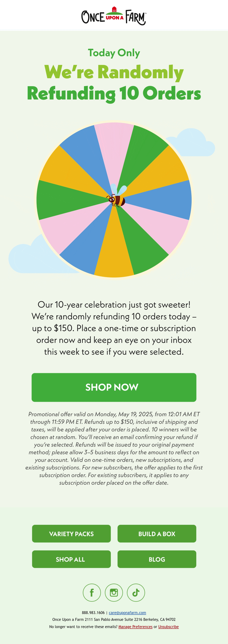The width and height of the screenshot is (228, 644).
Task: Click the Once Upon a Farm logo
Action: coord(114,16)
